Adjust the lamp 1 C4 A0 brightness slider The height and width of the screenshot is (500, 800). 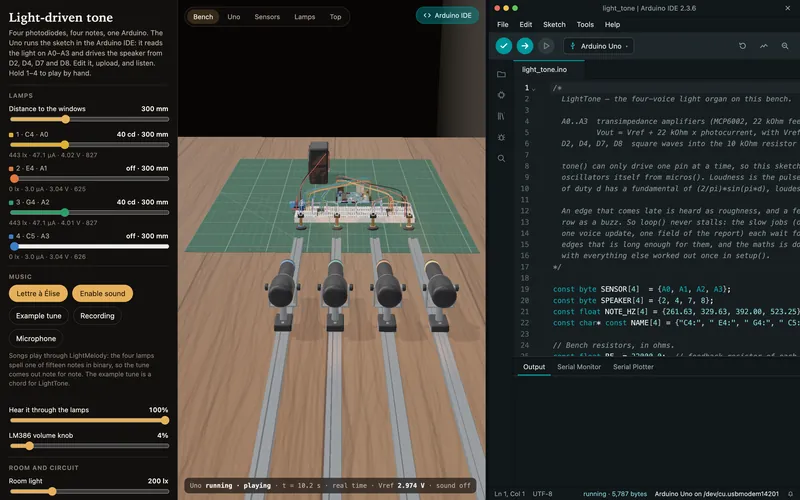89,145
